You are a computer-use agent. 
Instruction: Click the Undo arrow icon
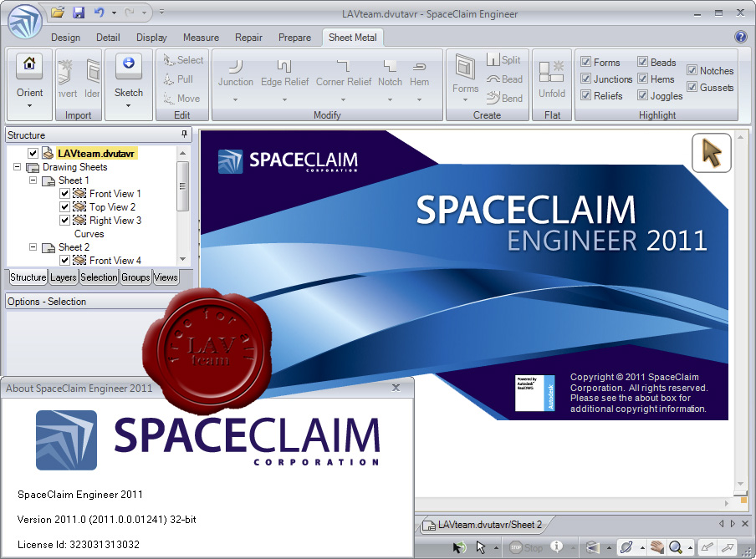pyautogui.click(x=100, y=12)
